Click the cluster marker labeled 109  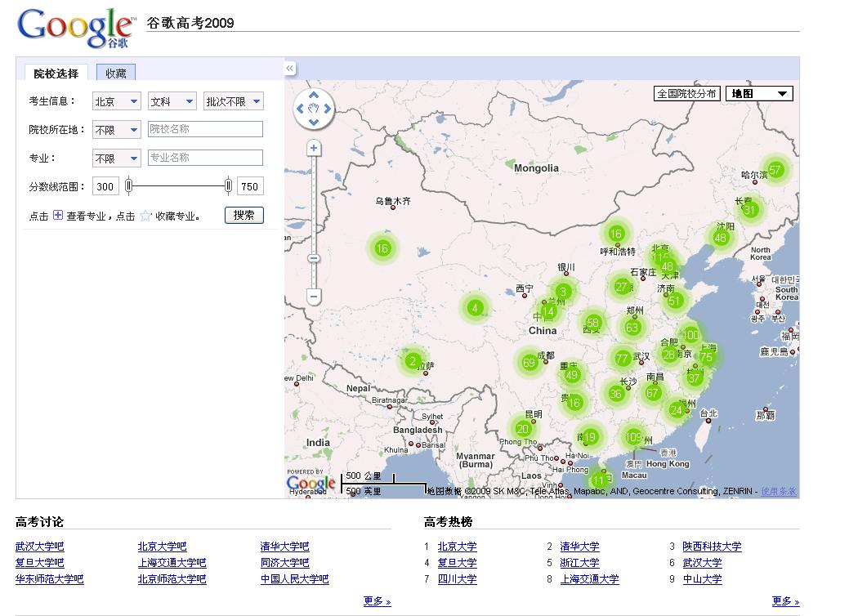[633, 437]
